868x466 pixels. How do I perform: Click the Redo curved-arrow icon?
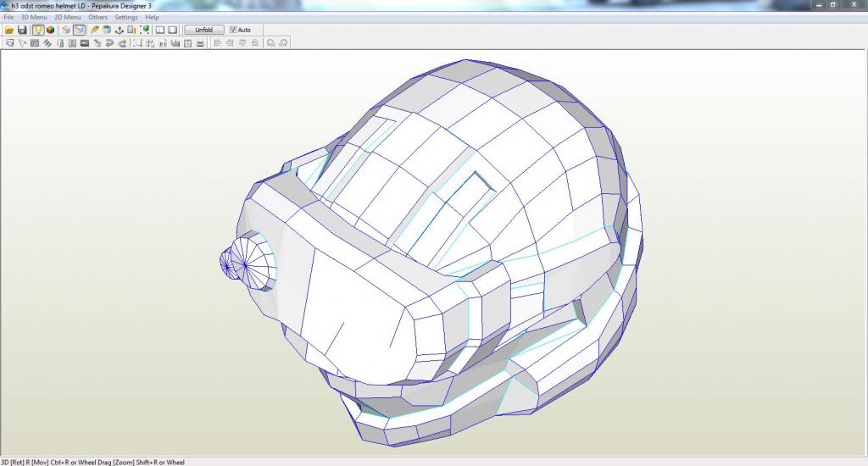(x=122, y=43)
